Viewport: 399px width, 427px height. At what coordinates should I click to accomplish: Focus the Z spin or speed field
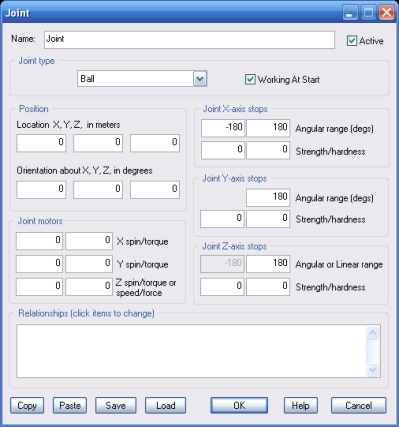point(39,287)
